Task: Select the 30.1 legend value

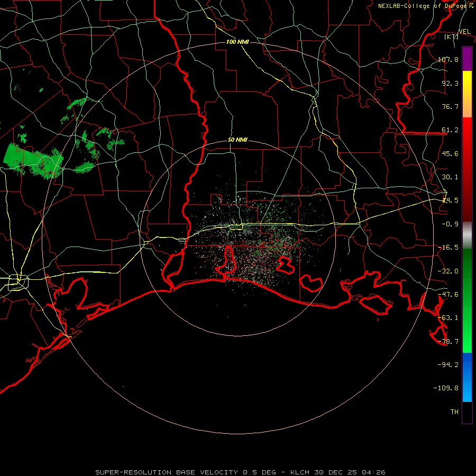Action: 450,177
